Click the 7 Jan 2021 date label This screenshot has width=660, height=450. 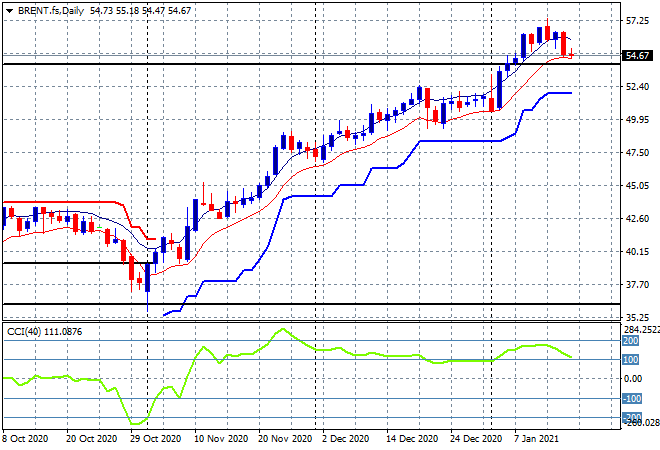tap(536, 439)
